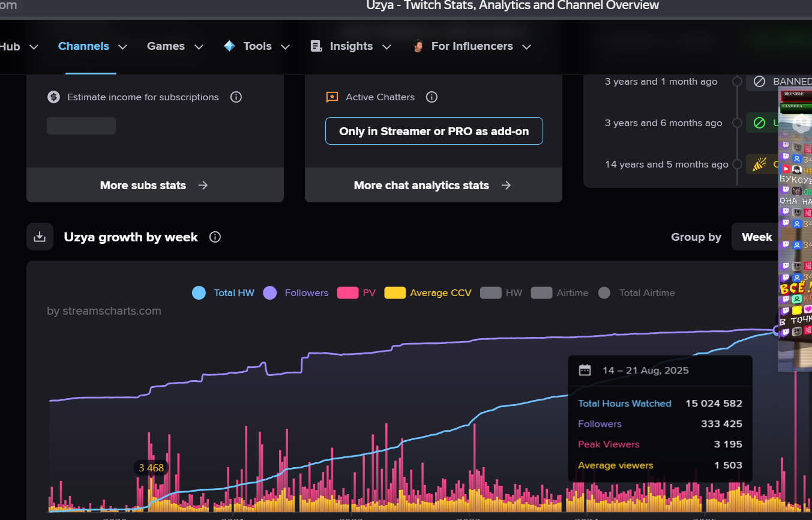Click the Group by label

pyautogui.click(x=696, y=237)
